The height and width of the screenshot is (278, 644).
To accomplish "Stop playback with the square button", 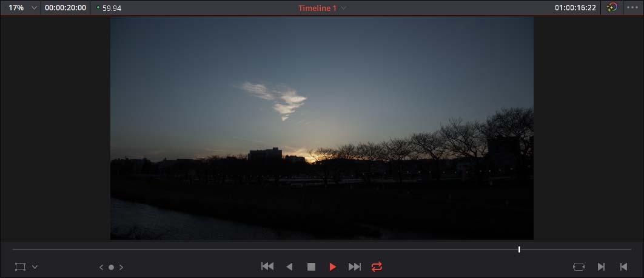I will tap(311, 267).
